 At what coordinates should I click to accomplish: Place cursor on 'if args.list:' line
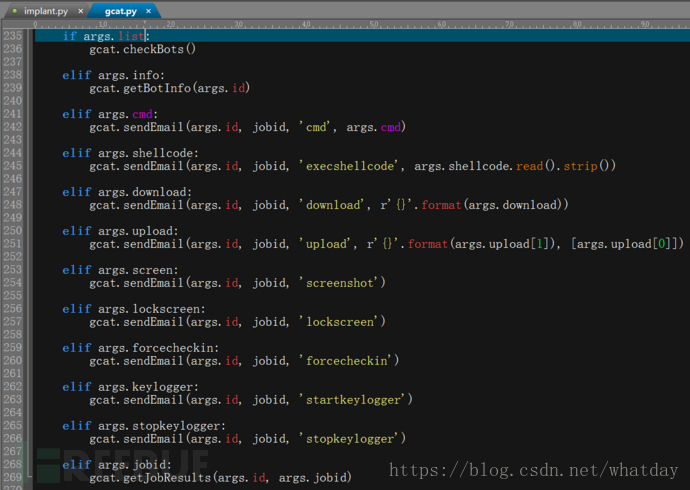pyautogui.click(x=106, y=36)
